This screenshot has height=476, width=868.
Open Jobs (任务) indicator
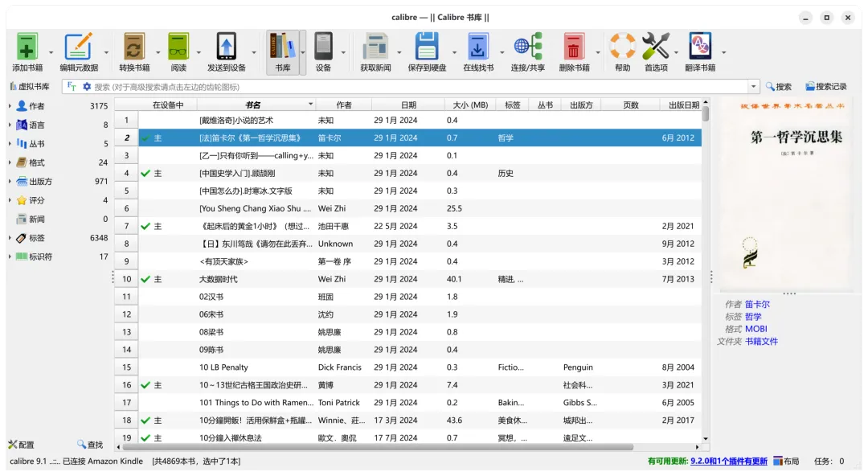pos(829,461)
